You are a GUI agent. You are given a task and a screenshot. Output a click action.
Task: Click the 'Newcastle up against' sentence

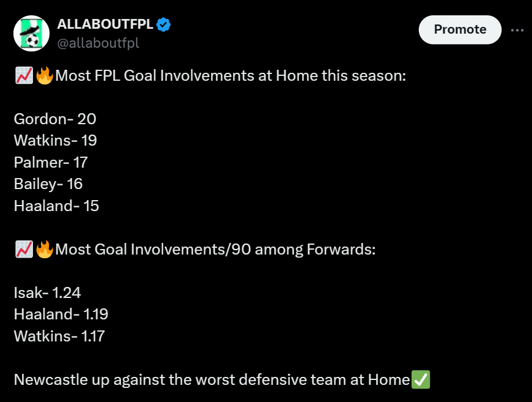tap(211, 379)
